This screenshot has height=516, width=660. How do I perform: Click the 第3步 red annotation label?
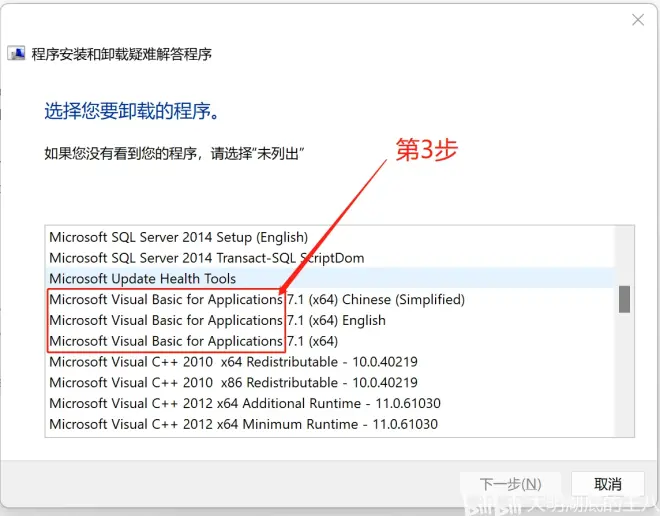tap(426, 149)
